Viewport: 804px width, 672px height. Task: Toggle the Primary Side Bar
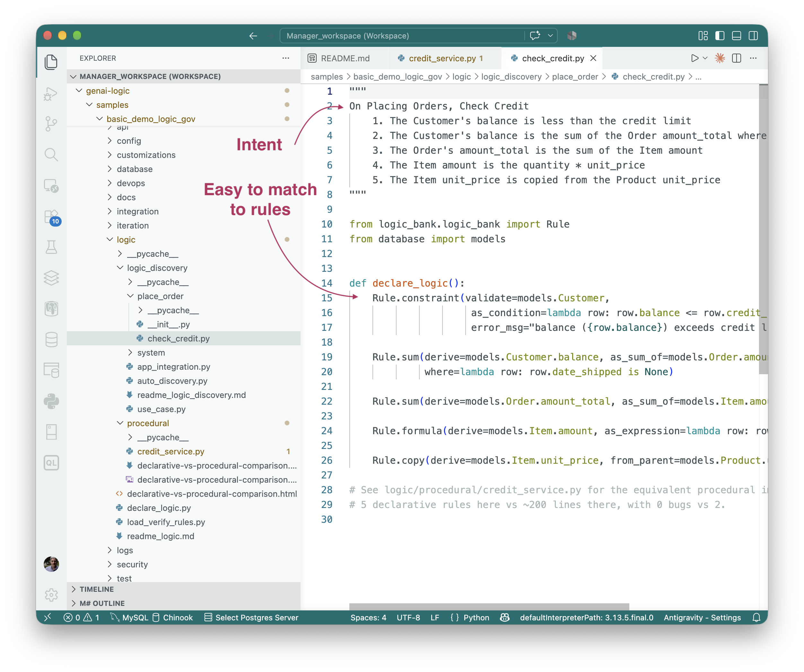coord(720,36)
